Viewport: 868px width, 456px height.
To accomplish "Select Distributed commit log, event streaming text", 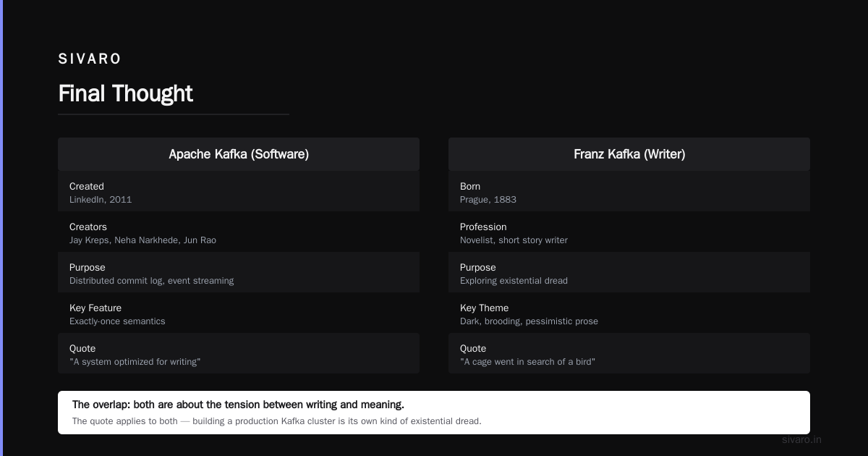I will (x=152, y=280).
